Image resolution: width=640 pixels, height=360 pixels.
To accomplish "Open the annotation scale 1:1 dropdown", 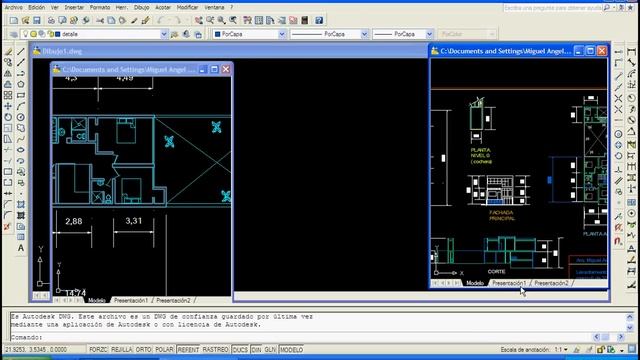I will [561, 350].
